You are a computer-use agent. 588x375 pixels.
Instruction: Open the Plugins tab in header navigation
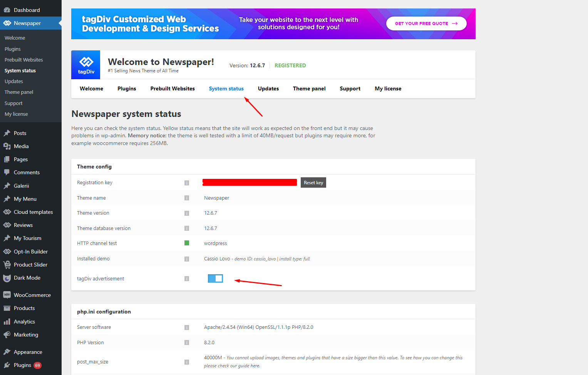tap(127, 88)
